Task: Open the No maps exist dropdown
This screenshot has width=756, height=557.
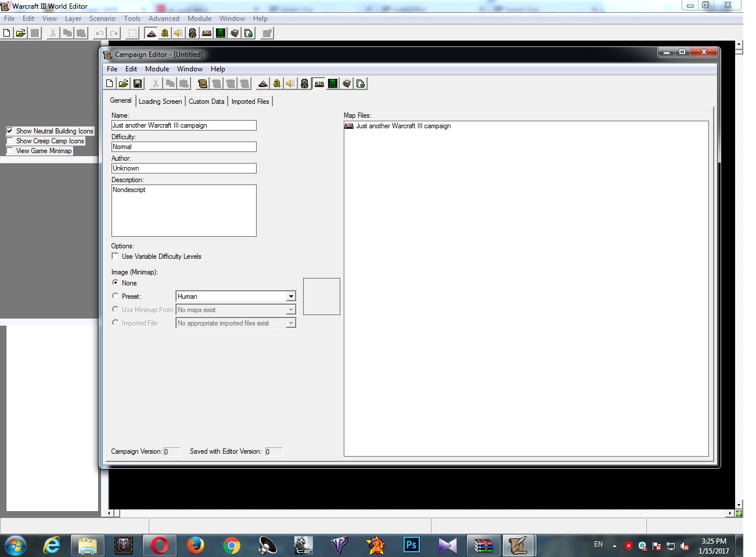Action: click(x=291, y=310)
